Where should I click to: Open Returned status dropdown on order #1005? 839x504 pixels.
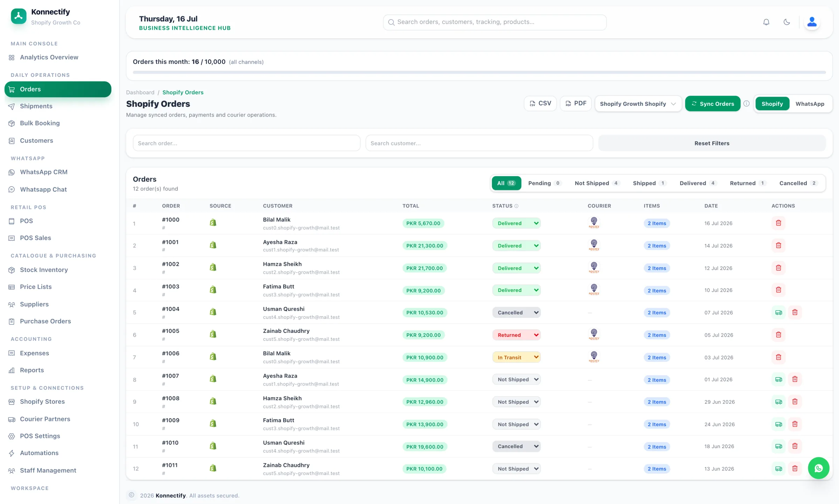pos(516,335)
